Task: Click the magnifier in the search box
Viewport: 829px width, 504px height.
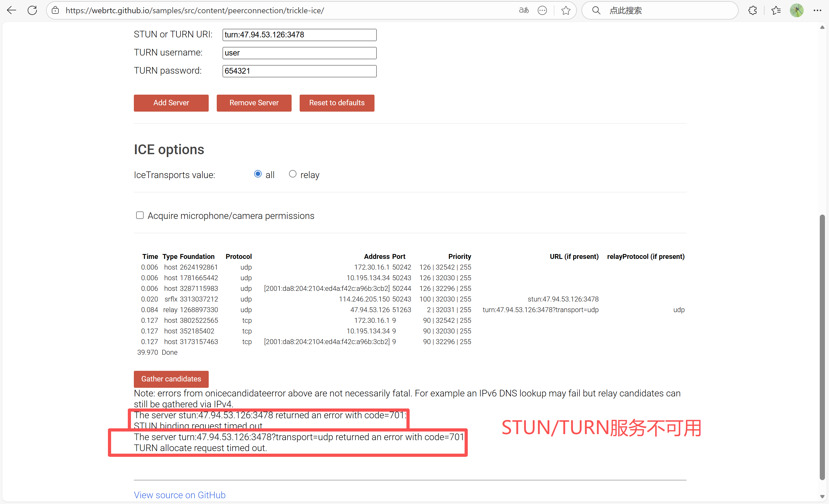Action: tap(596, 10)
